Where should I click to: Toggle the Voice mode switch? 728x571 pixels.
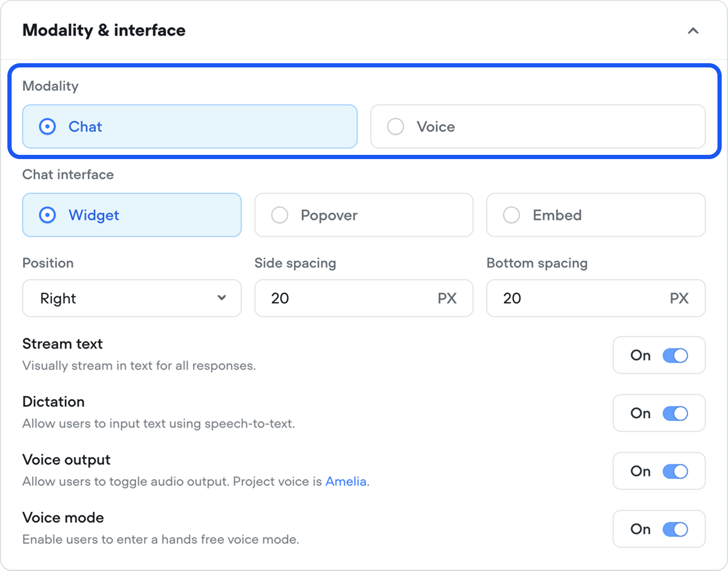point(675,529)
